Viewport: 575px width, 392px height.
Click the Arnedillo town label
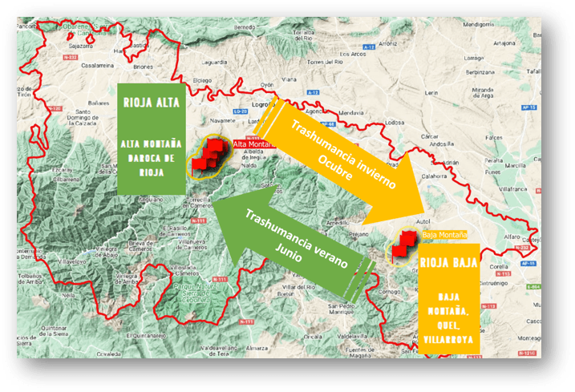click(338, 223)
